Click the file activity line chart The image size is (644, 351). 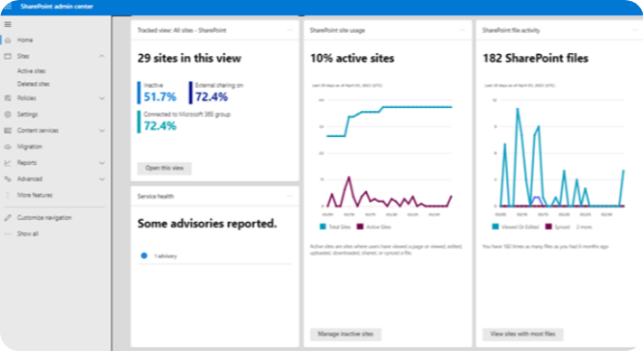[x=559, y=156]
